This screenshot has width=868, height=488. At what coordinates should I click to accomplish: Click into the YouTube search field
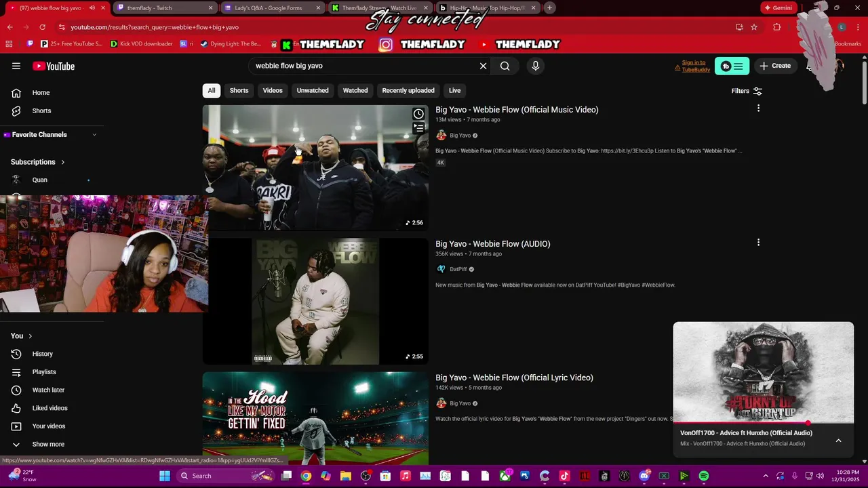pyautogui.click(x=363, y=66)
